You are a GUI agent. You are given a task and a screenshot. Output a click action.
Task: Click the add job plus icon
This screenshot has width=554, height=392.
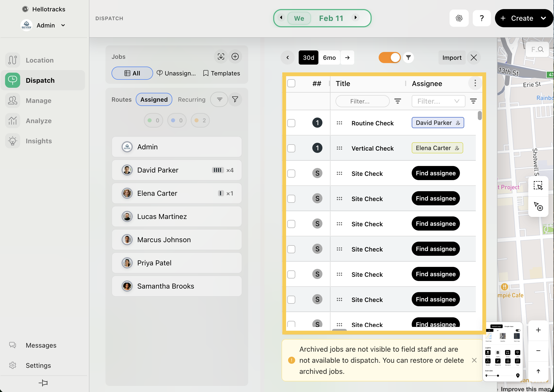point(235,57)
